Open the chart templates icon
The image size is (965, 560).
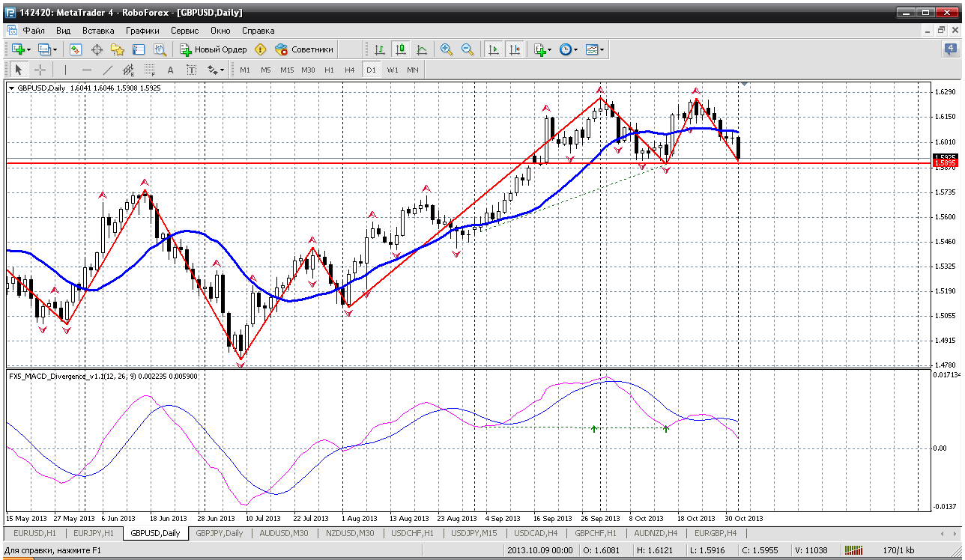[591, 49]
